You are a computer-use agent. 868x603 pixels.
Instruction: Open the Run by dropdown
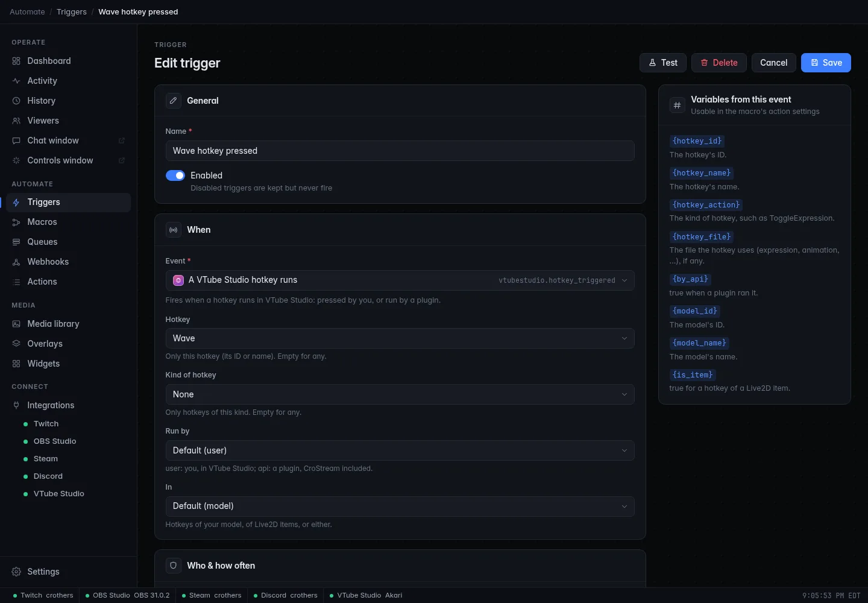click(400, 450)
